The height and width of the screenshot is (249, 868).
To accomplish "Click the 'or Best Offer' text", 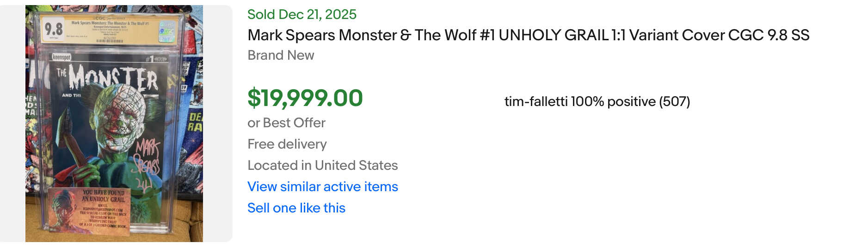I will coord(286,123).
